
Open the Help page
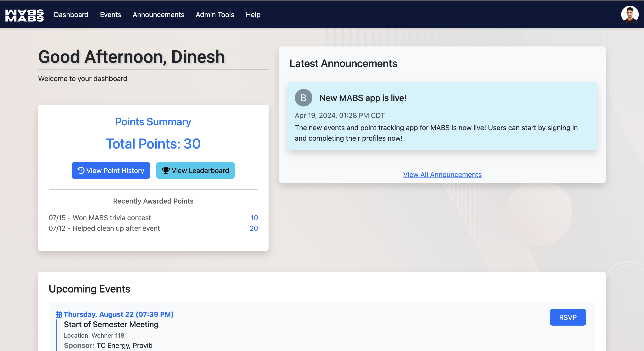[253, 15]
